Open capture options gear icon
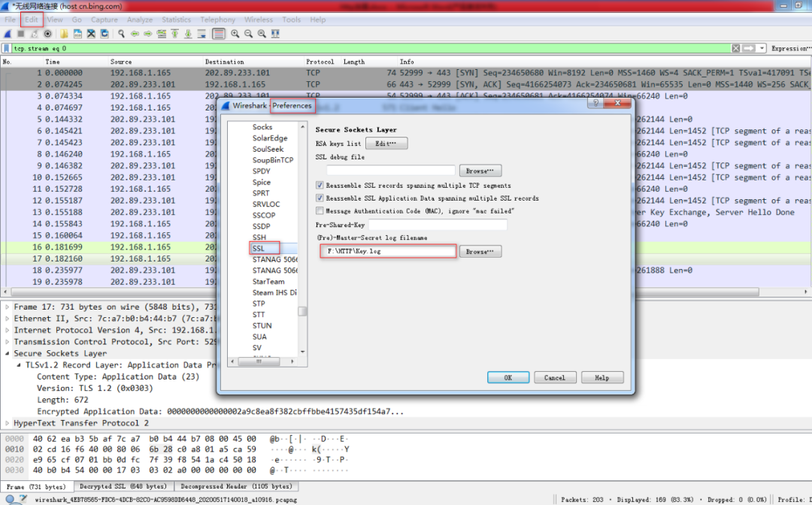 47,34
